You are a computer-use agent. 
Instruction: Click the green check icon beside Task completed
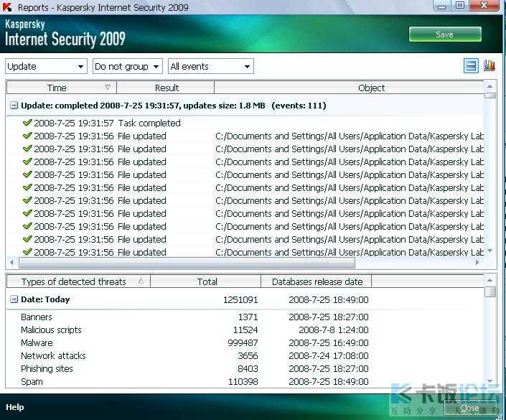click(x=27, y=123)
